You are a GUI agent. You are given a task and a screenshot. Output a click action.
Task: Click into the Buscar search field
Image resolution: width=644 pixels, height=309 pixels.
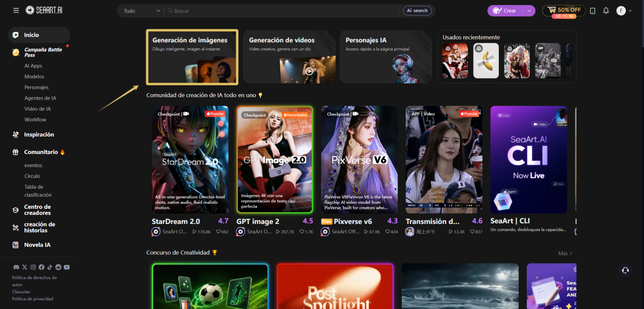(x=283, y=11)
